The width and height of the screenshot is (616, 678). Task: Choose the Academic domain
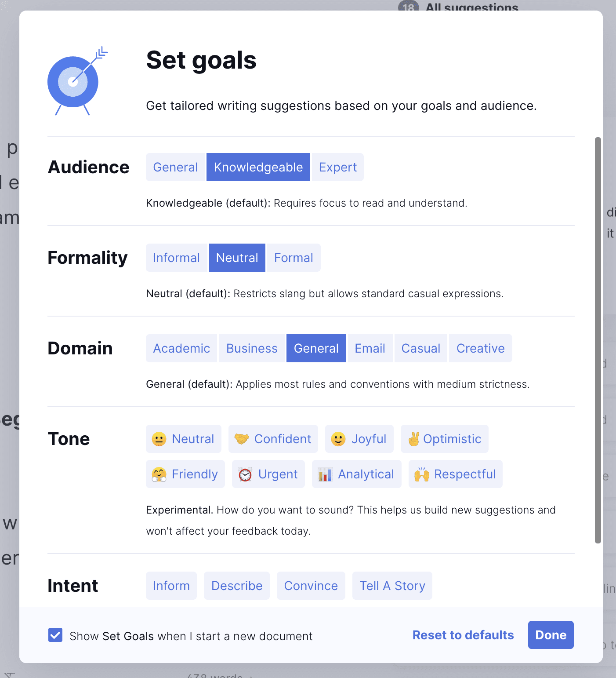point(181,348)
